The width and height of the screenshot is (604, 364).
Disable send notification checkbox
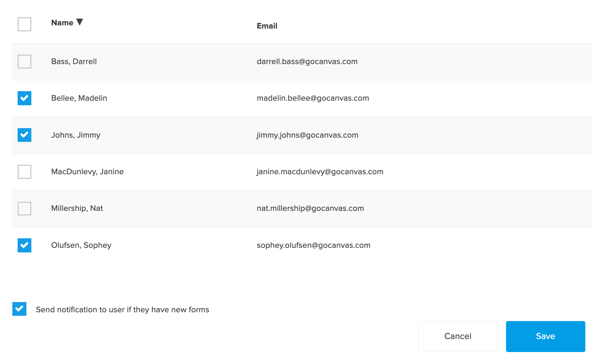[x=19, y=309]
